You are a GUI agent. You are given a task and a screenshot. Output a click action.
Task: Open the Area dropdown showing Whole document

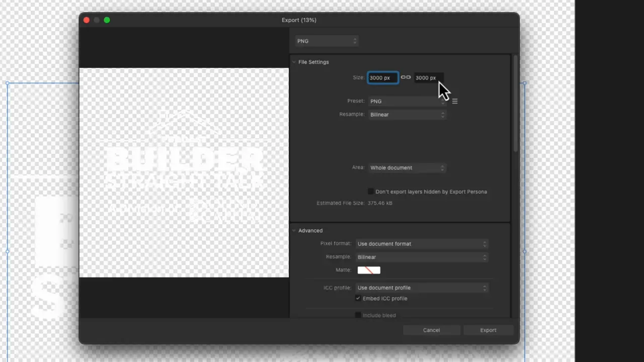[x=407, y=167]
